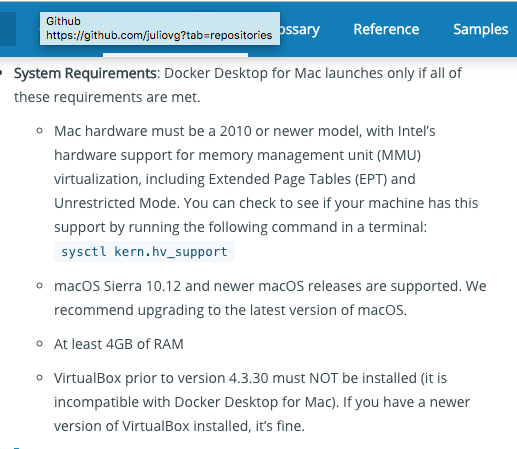Screen dimensions: 517x449
Task: Click the top-level bullet before System Requirements
Action: click(x=1, y=73)
